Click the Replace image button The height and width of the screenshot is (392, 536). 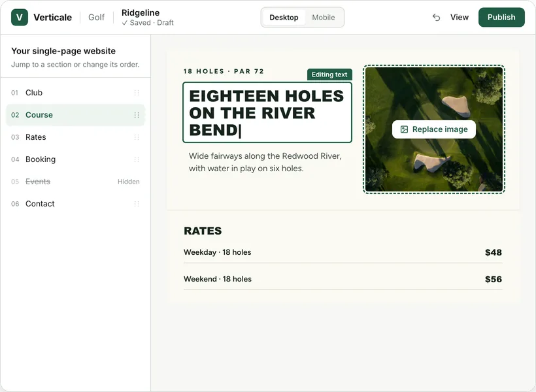pos(434,129)
